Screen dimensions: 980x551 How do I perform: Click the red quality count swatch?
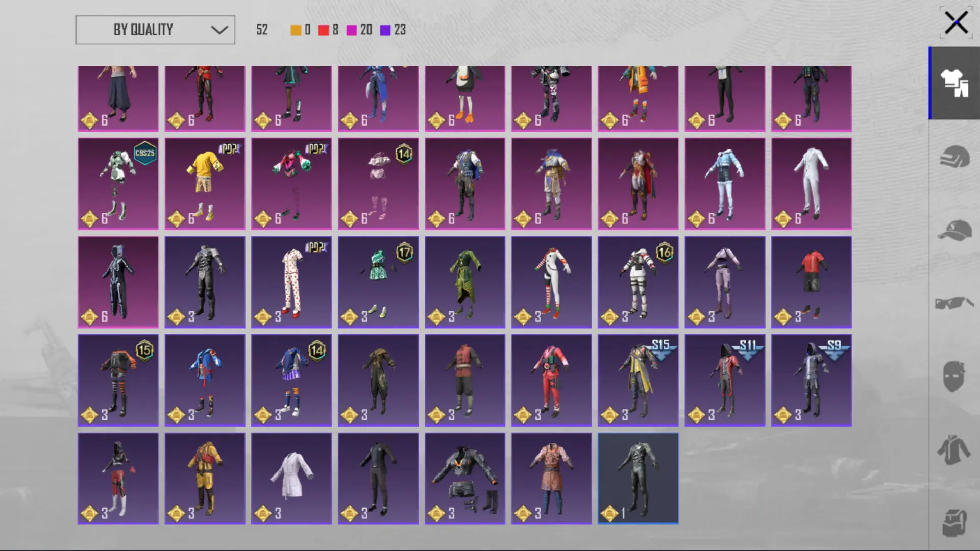coord(324,30)
